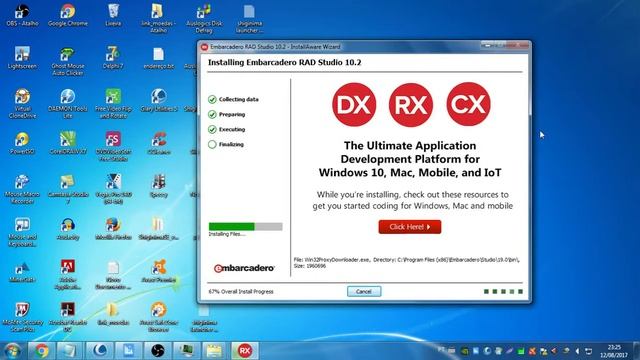Select the Adobe Application desktop shortcut

click(68, 274)
